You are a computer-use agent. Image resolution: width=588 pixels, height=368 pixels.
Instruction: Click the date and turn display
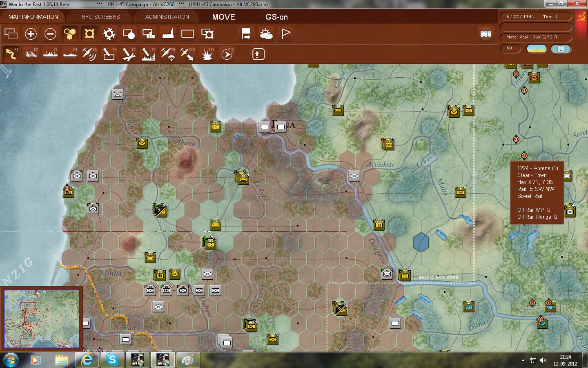pyautogui.click(x=536, y=17)
